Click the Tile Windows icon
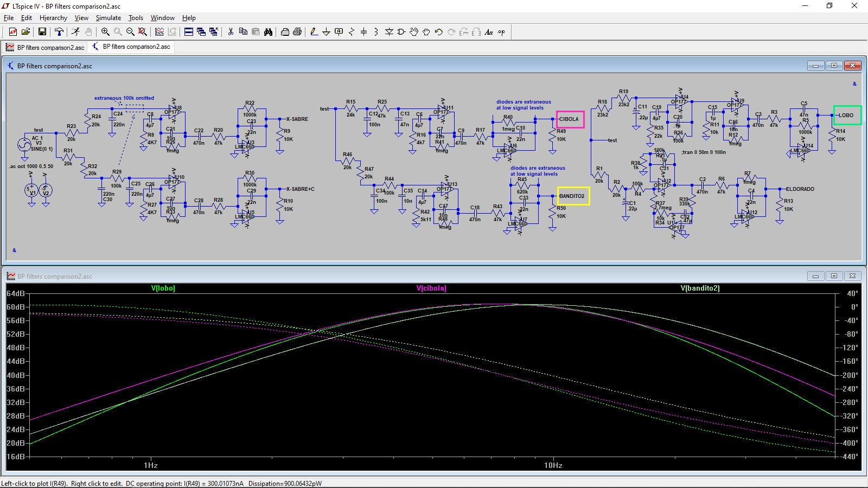The height and width of the screenshot is (488, 868). (188, 32)
